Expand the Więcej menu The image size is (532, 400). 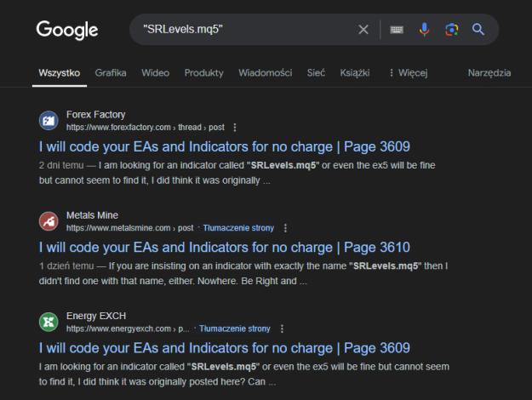point(409,73)
